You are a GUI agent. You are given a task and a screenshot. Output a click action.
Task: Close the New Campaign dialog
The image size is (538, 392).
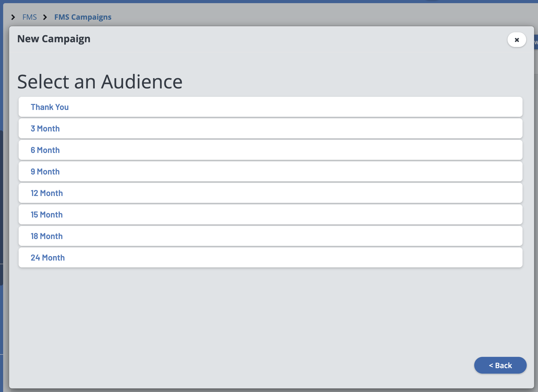point(516,40)
